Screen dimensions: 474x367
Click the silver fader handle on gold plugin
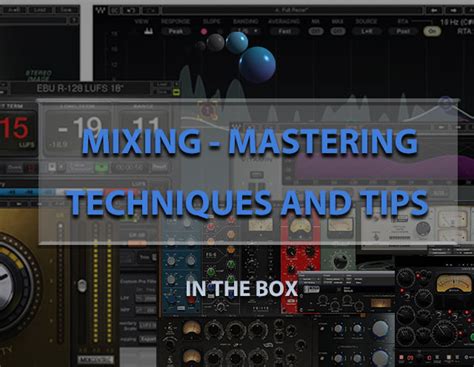coord(82,286)
